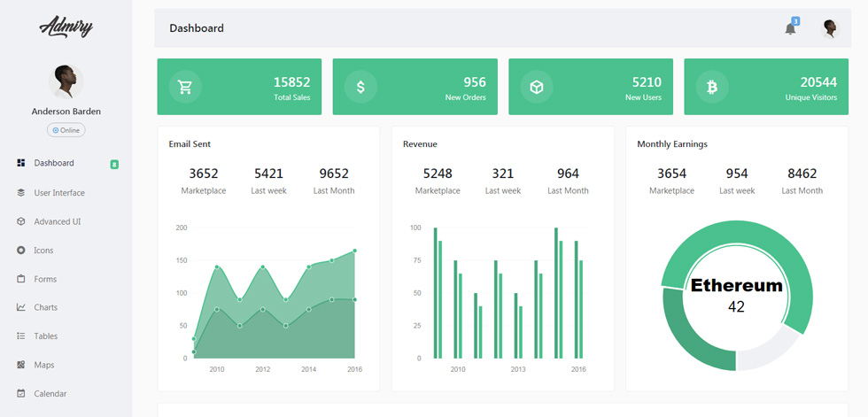The width and height of the screenshot is (868, 417).
Task: Toggle the Online status badge
Action: (66, 130)
